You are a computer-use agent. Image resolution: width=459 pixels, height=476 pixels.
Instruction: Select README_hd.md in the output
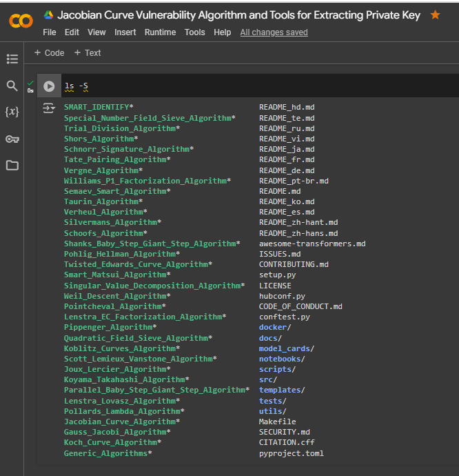click(287, 107)
